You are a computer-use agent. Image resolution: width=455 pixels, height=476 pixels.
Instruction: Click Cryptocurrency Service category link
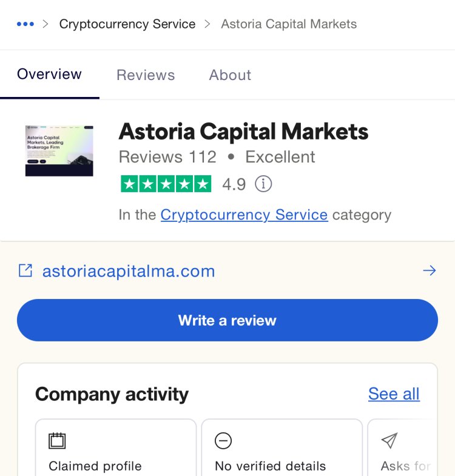pyautogui.click(x=244, y=215)
